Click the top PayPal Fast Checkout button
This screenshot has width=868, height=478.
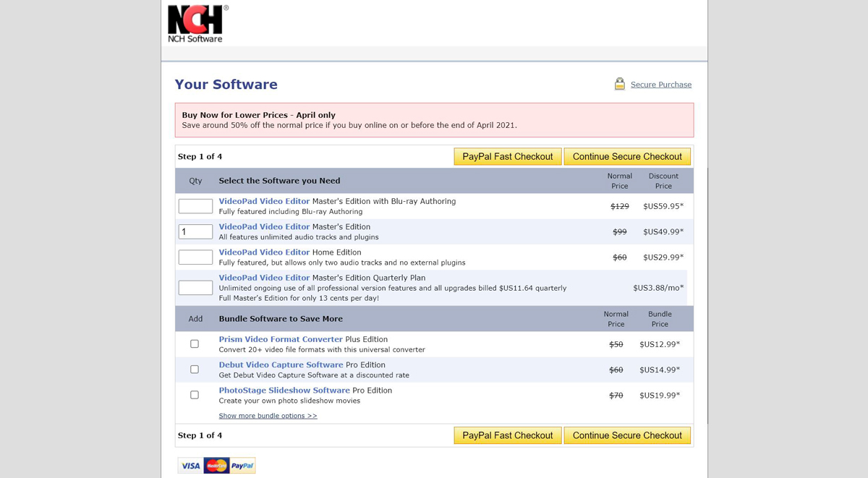507,156
